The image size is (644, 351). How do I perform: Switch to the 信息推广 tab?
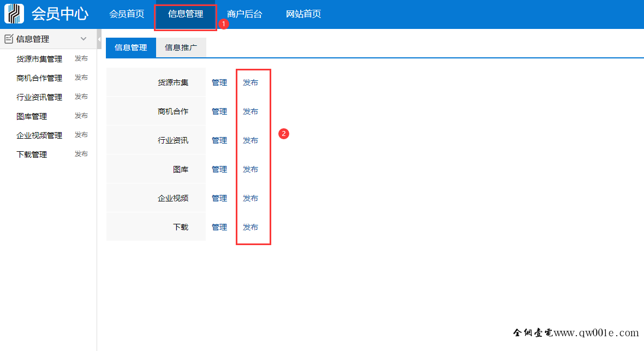click(x=181, y=47)
